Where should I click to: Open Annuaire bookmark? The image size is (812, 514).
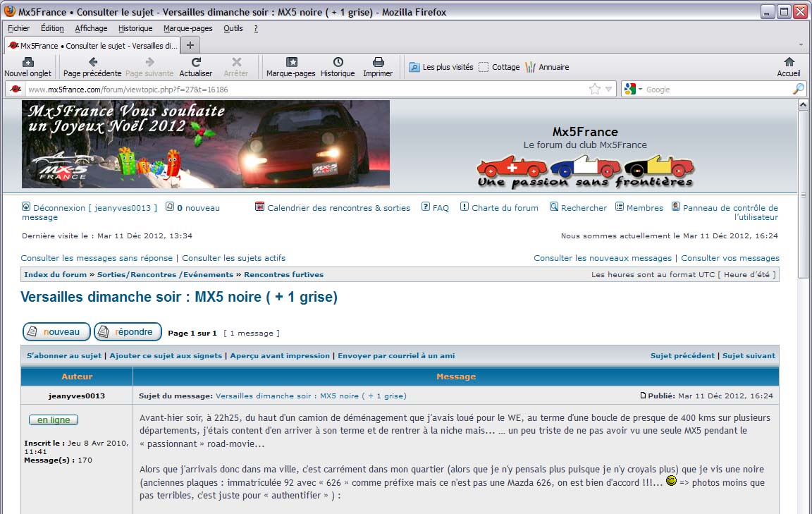pyautogui.click(x=547, y=67)
